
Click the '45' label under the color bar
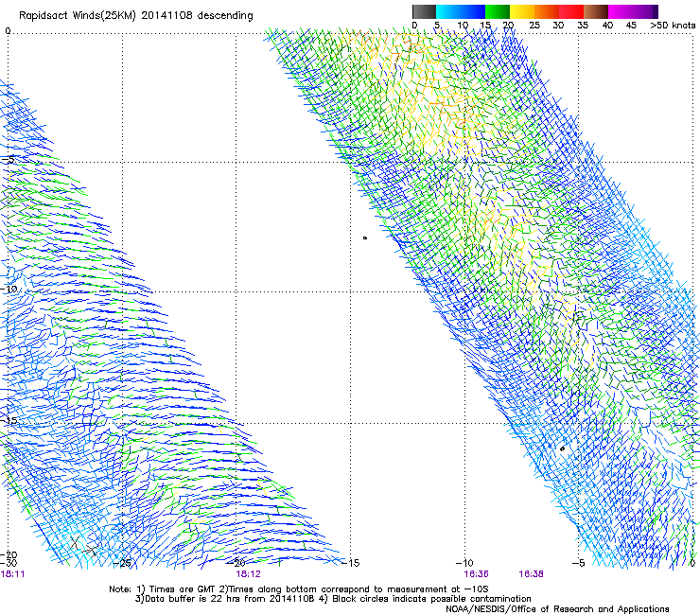click(631, 26)
